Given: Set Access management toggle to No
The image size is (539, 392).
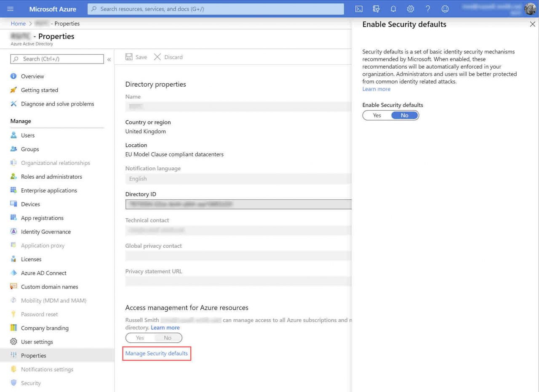Looking at the screenshot, I should pos(168,338).
